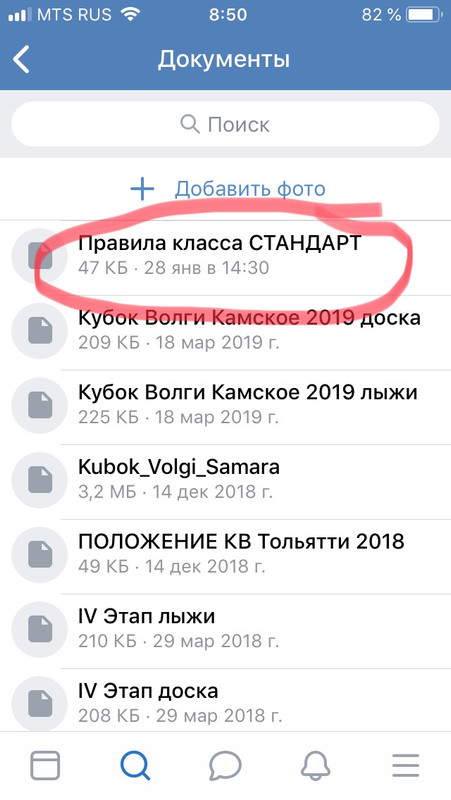Tap plus icon beside Добавить фото

(142, 189)
